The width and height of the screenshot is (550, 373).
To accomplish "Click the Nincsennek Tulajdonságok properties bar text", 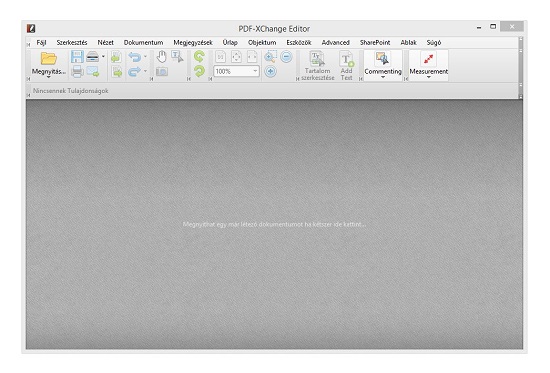I will tap(71, 91).
